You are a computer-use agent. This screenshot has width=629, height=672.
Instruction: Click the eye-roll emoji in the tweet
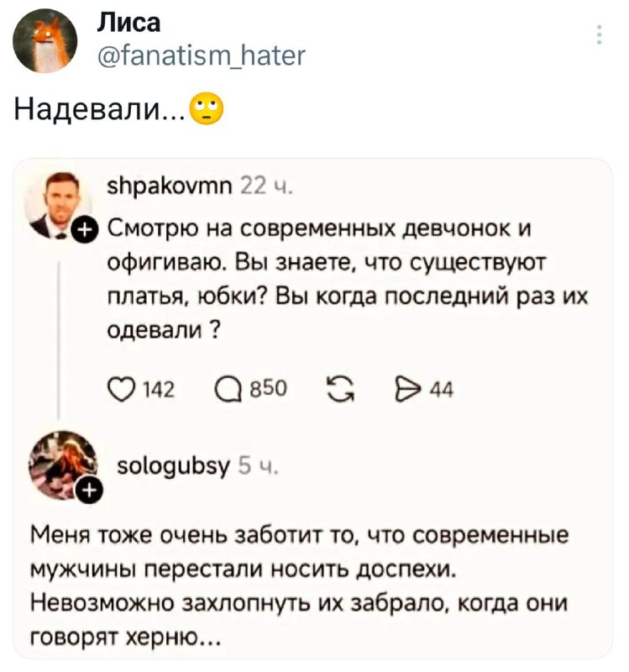(x=208, y=109)
